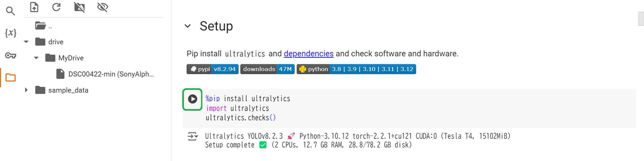Expand the sample_data folder
644x161 pixels.
(26, 90)
